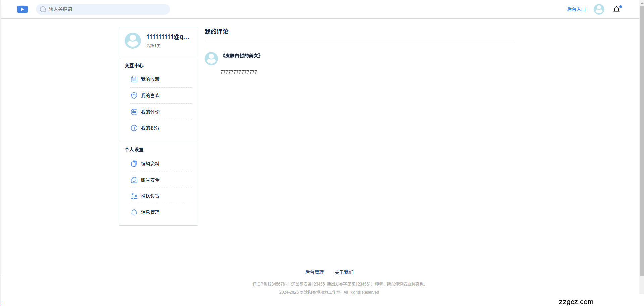The image size is (644, 306).
Task: Open the 编辑资料 profile-edit icon
Action: point(134,164)
